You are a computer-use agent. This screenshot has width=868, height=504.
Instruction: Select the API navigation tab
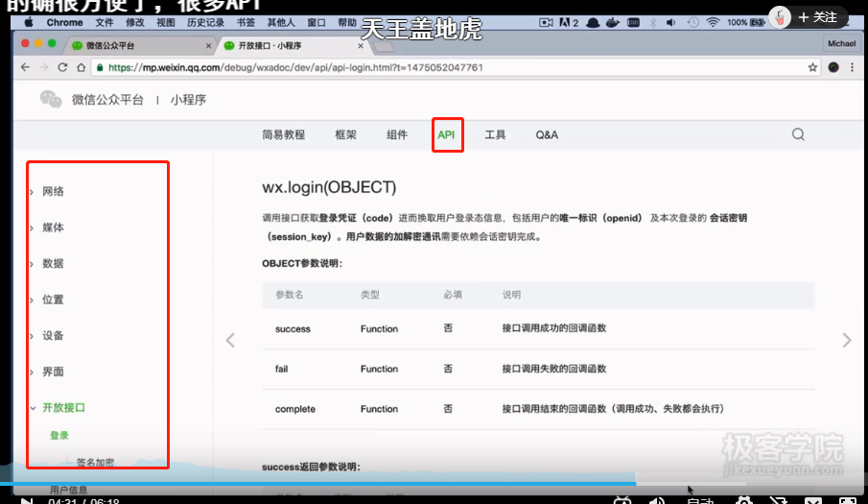(x=446, y=134)
